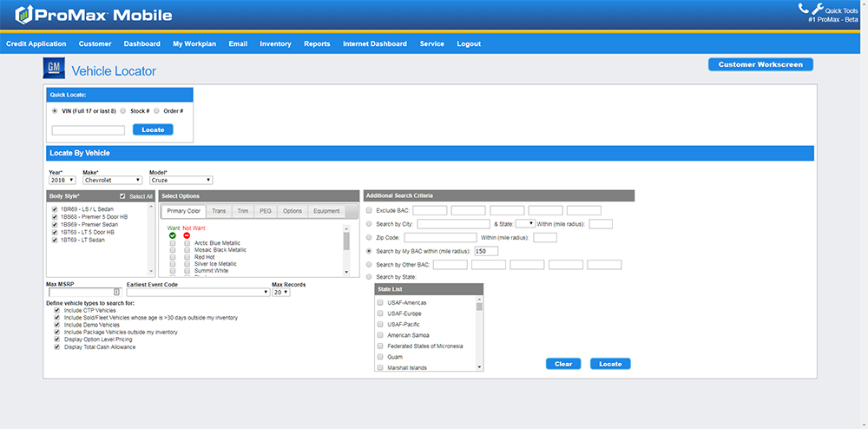Switch to the Equipment tab

point(326,211)
